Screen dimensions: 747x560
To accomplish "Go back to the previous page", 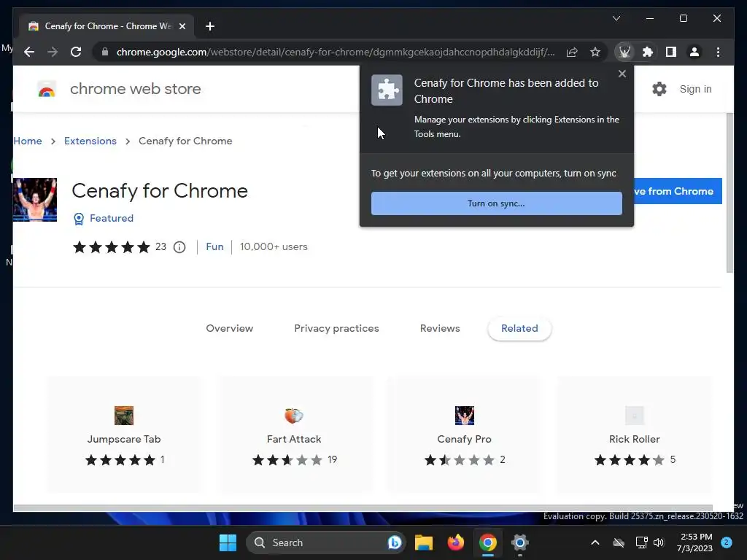I will pyautogui.click(x=29, y=52).
